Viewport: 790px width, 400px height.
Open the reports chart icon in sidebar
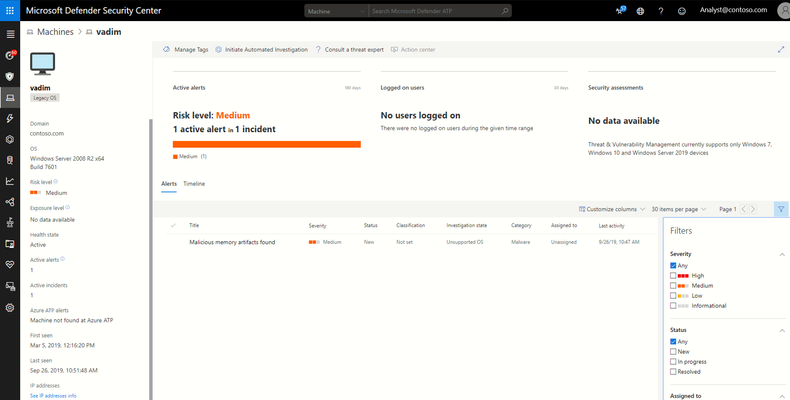click(x=10, y=181)
